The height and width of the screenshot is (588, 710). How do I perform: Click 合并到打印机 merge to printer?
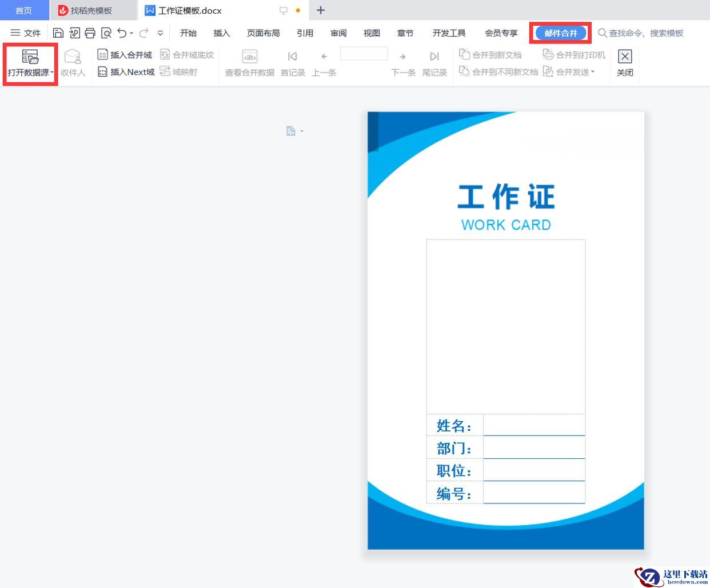click(x=574, y=55)
